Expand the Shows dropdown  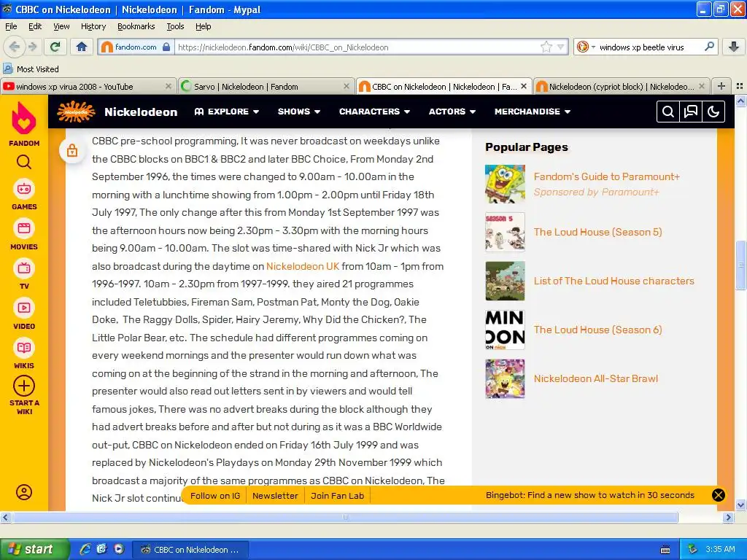[299, 112]
